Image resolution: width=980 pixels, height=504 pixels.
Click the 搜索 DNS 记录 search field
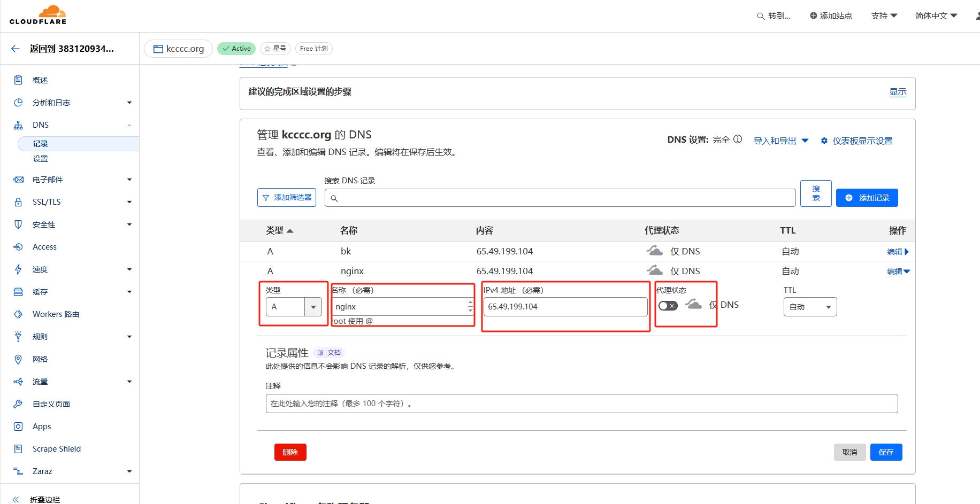[x=560, y=198]
